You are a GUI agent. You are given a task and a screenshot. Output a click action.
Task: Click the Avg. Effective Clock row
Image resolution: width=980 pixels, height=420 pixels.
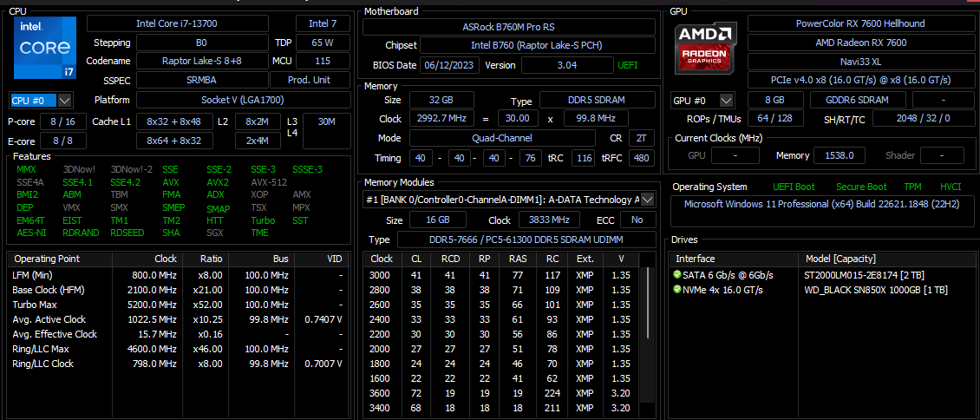[x=178, y=334]
